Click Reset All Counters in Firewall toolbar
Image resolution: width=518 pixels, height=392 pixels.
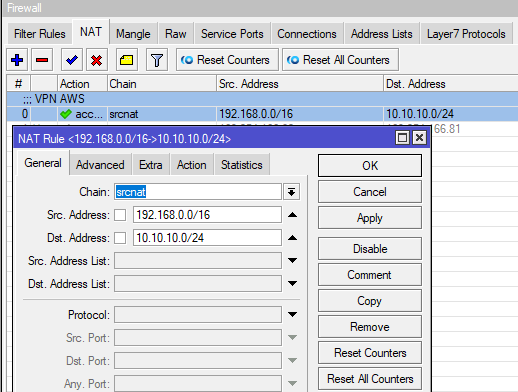coord(340,60)
